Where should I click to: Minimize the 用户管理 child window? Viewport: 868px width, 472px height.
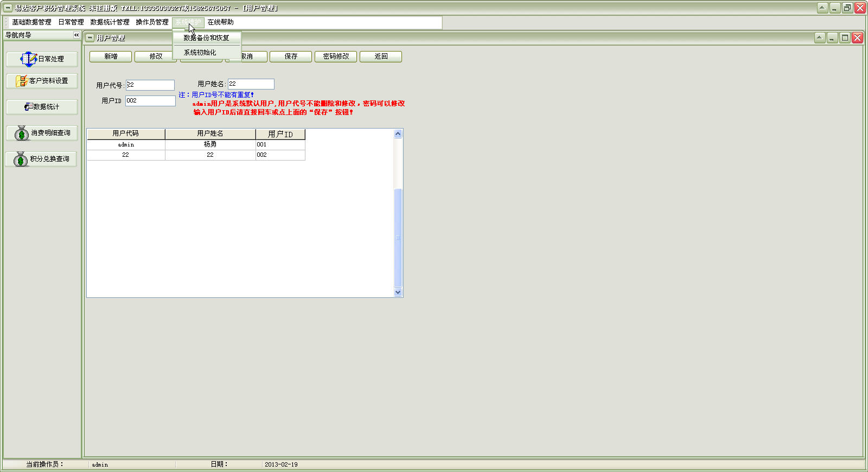click(832, 37)
